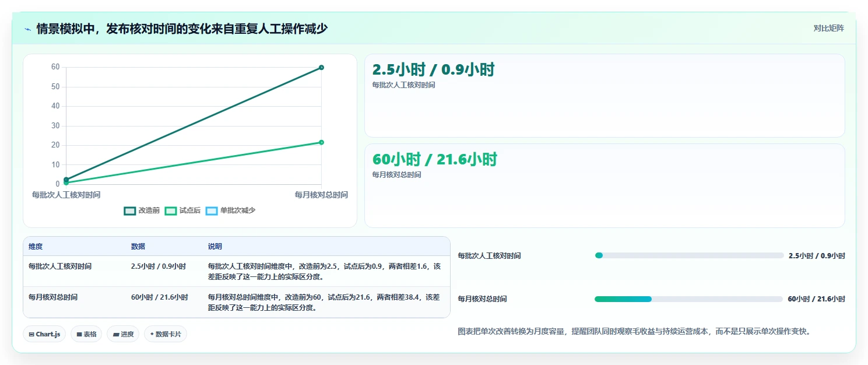
Task: Click the 每月核对总时间 progress bar
Action: pos(688,299)
